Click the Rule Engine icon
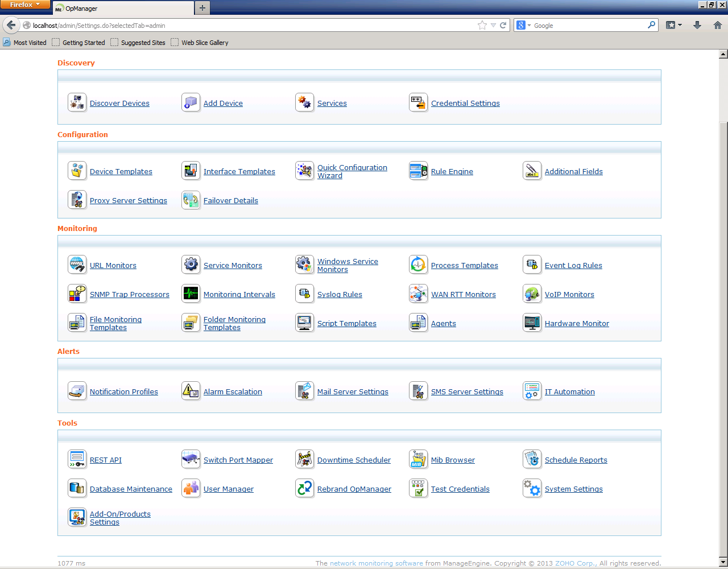Screen dimensions: 728x569 pos(418,171)
